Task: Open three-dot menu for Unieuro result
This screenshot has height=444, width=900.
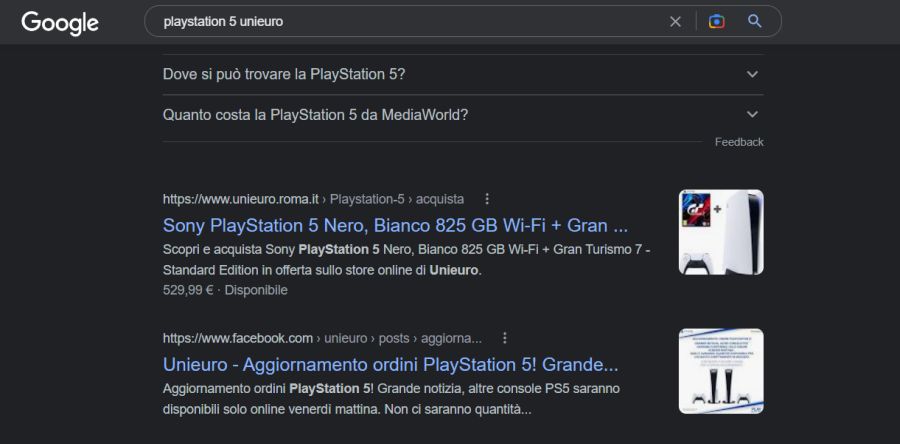Action: [487, 199]
